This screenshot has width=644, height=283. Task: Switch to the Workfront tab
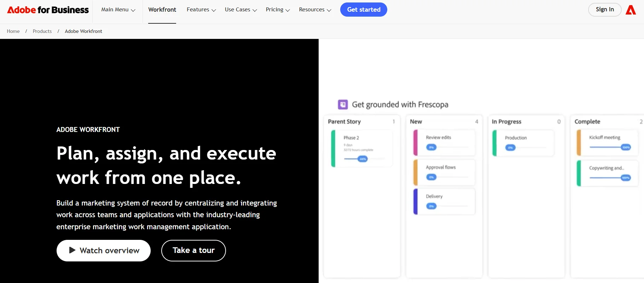pyautogui.click(x=162, y=10)
